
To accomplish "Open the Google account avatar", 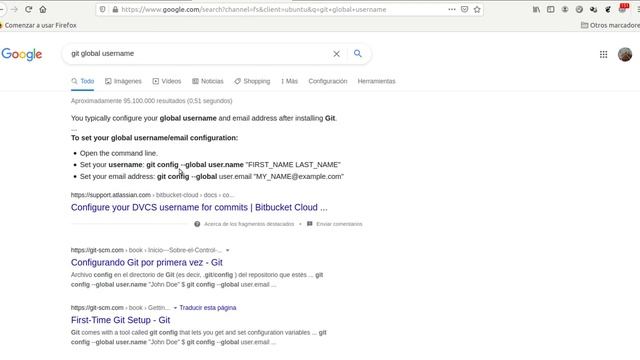I will click(x=625, y=54).
